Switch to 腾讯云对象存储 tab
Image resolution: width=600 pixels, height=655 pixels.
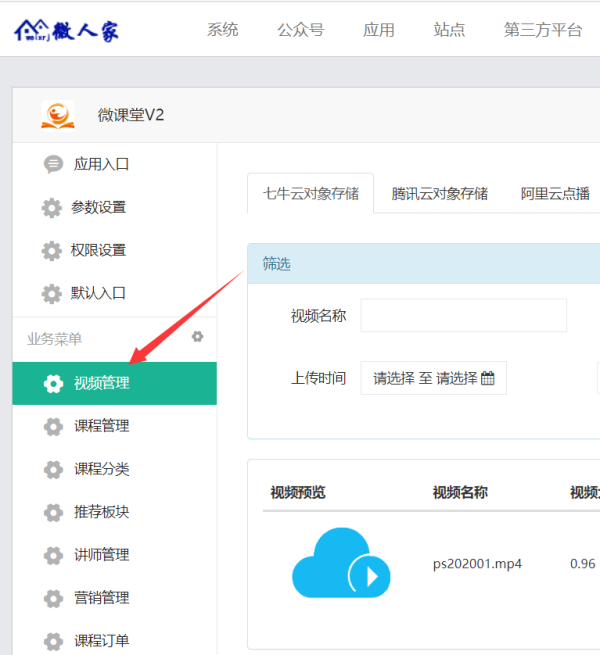440,193
